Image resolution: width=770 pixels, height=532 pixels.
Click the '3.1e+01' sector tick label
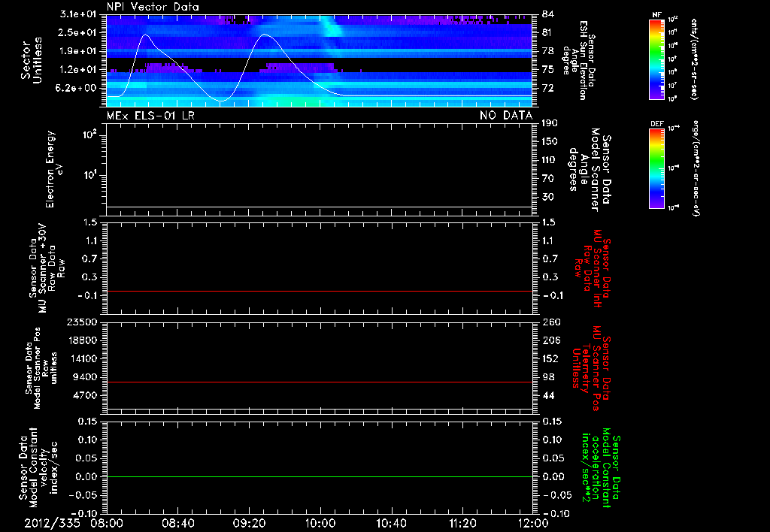[x=78, y=14]
